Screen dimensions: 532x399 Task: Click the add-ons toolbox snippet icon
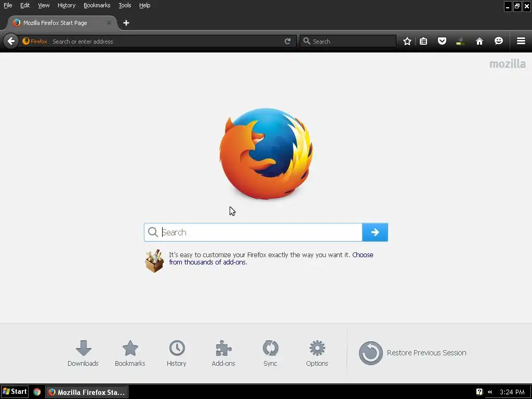(154, 261)
